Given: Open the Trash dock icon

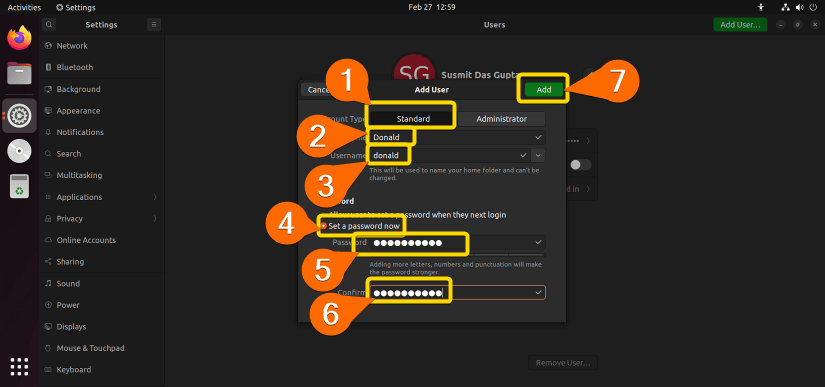Looking at the screenshot, I should tap(19, 186).
